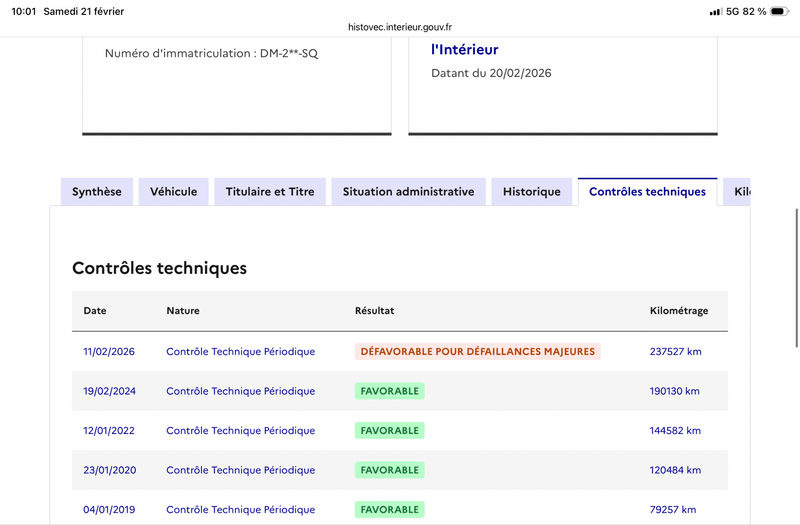
Task: Click the Kilométrage column header
Action: 679,311
